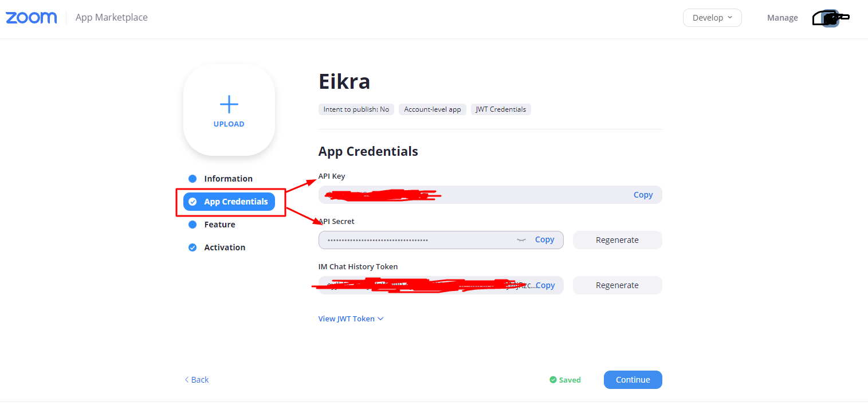Image resolution: width=868 pixels, height=413 pixels.
Task: Copy the API Key
Action: pyautogui.click(x=643, y=195)
